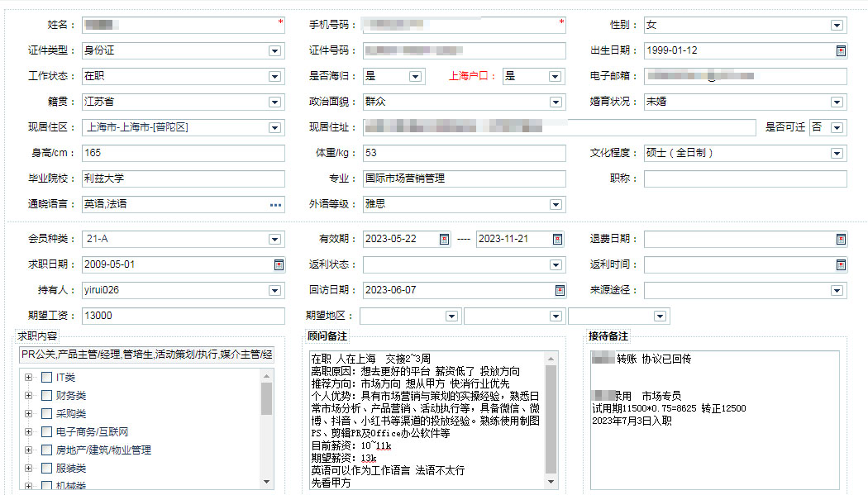Open calendar for 有效期 start date

pos(444,240)
